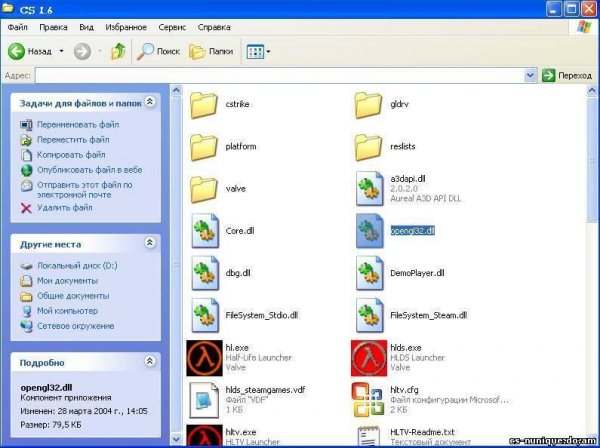Click Отправить этот файл по электронной почте
The image size is (600, 448).
85,190
